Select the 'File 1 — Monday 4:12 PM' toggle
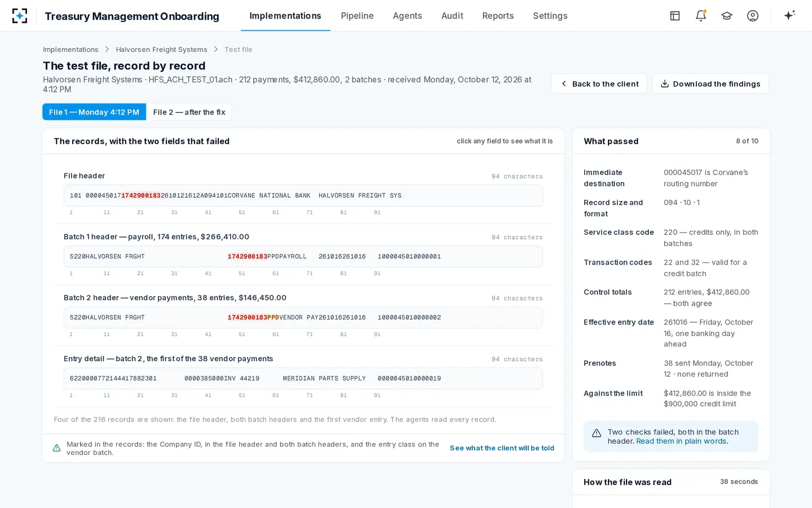 pyautogui.click(x=94, y=112)
